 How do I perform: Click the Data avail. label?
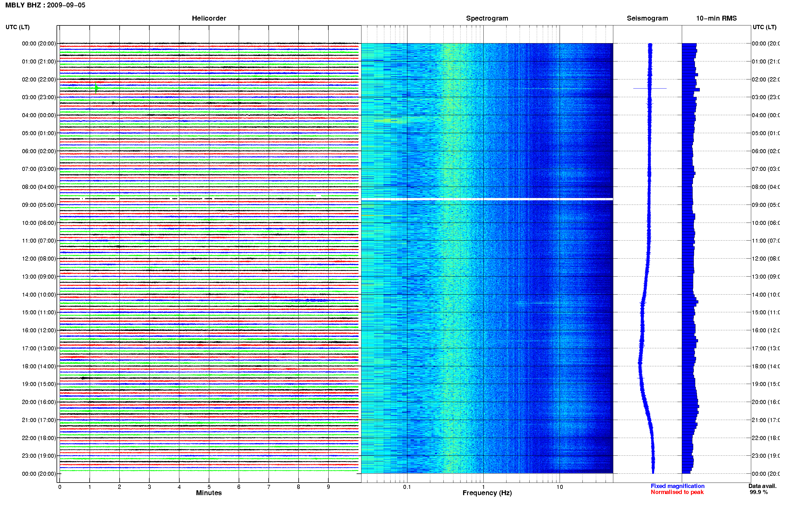point(762,486)
